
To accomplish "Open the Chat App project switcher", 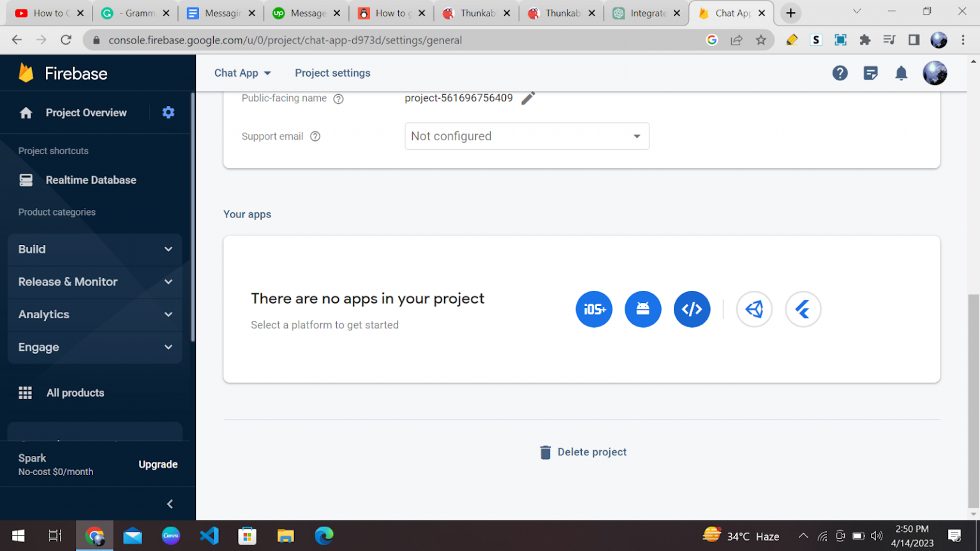I will pyautogui.click(x=242, y=73).
